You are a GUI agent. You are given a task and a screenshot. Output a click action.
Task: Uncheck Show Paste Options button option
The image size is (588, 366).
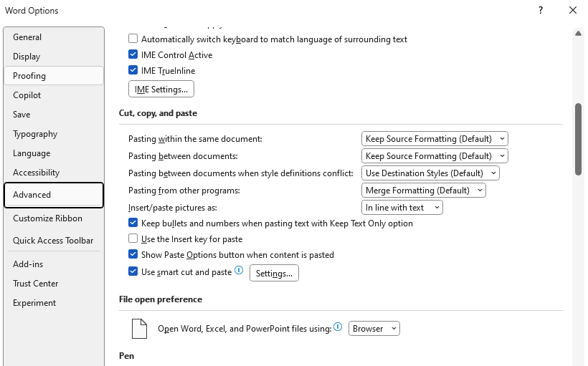coord(133,254)
